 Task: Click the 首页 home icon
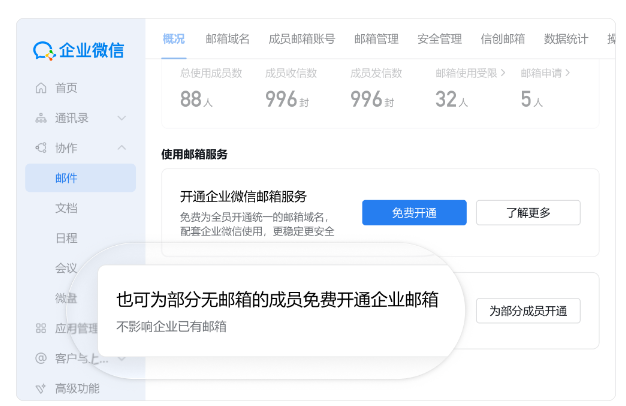[x=41, y=88]
